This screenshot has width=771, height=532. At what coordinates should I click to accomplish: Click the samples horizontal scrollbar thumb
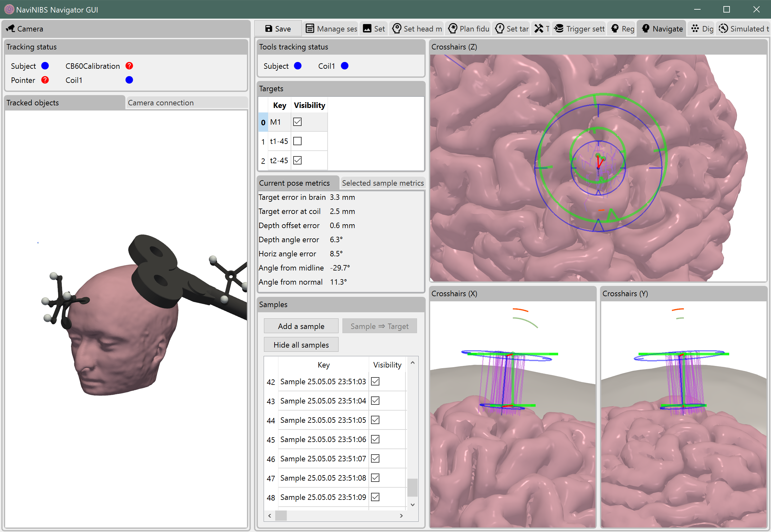coord(281,516)
